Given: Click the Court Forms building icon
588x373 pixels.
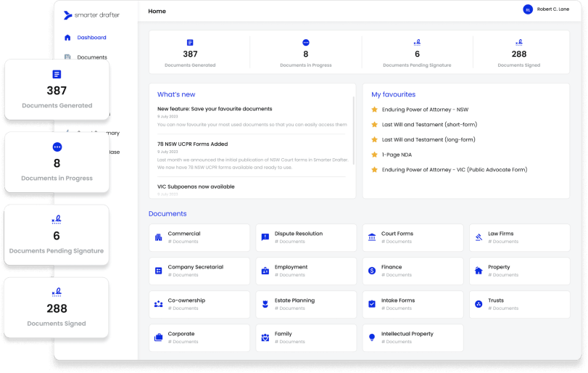Looking at the screenshot, I should click(x=372, y=237).
